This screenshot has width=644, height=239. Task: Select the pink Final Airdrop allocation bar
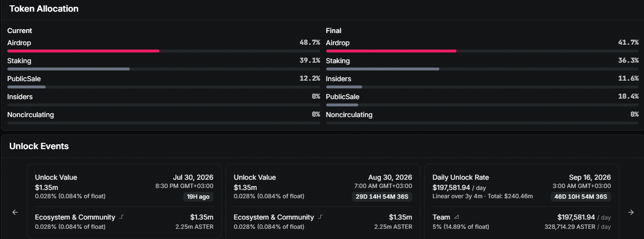[x=391, y=51]
